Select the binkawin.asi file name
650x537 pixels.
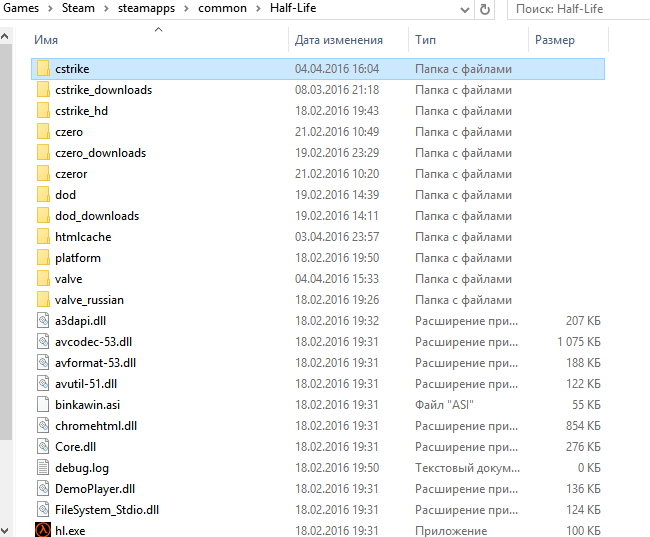(x=87, y=405)
